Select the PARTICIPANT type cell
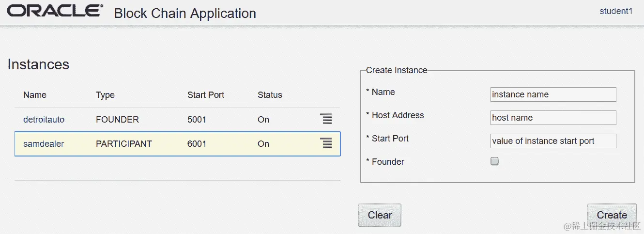Image resolution: width=644 pixels, height=234 pixels. tap(124, 144)
